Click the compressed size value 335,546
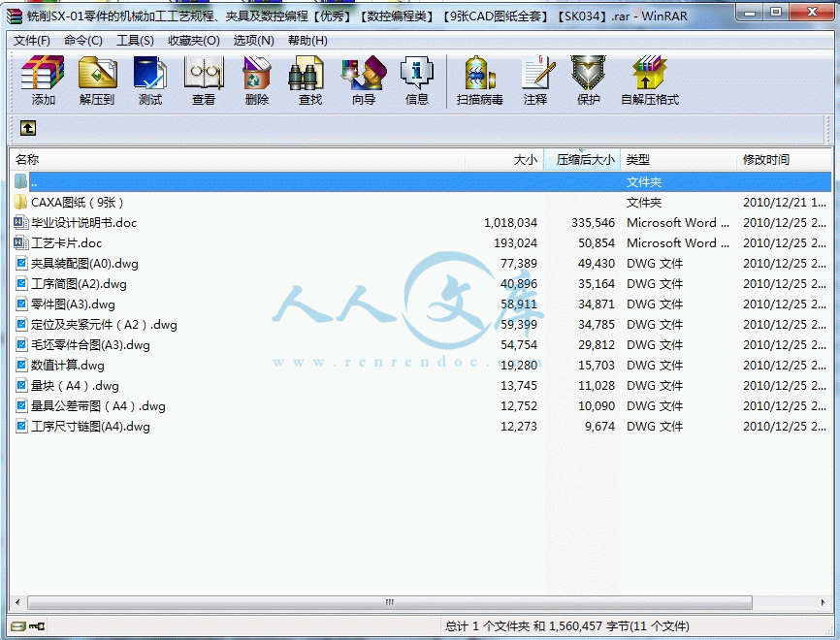This screenshot has height=640, width=840. pos(593,223)
